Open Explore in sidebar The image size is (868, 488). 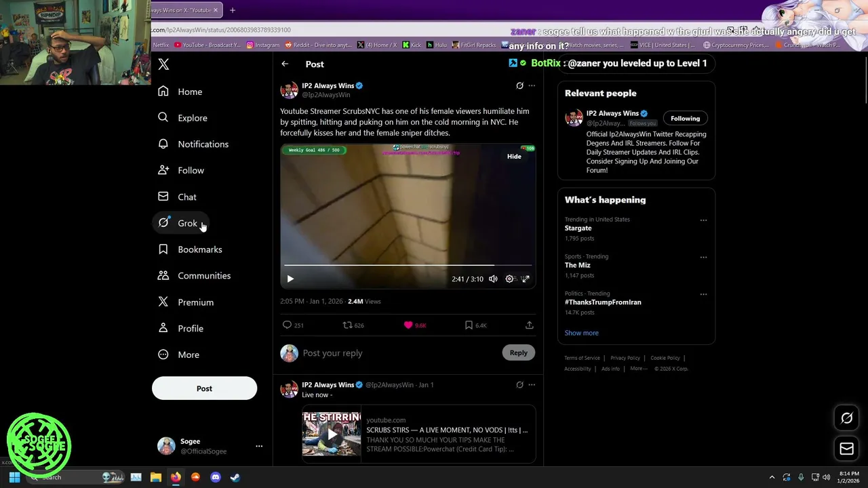click(183, 118)
